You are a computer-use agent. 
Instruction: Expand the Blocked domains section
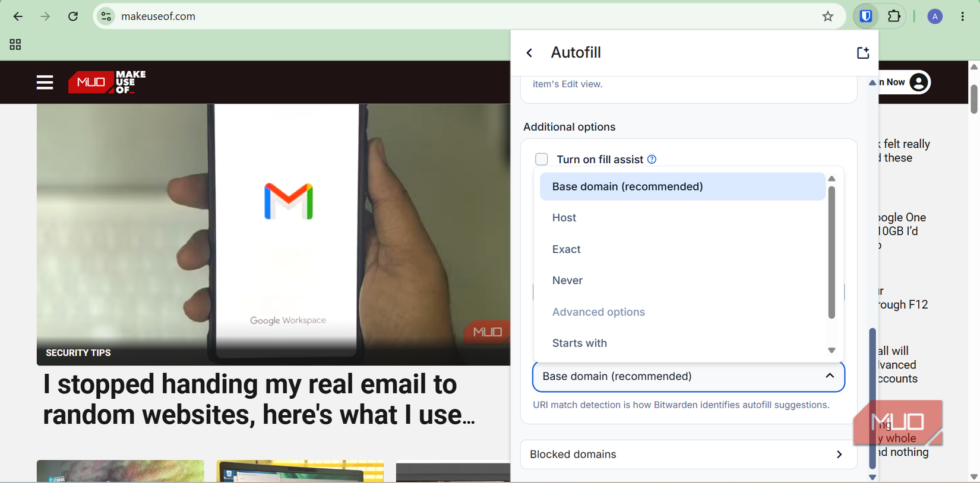pyautogui.click(x=688, y=455)
